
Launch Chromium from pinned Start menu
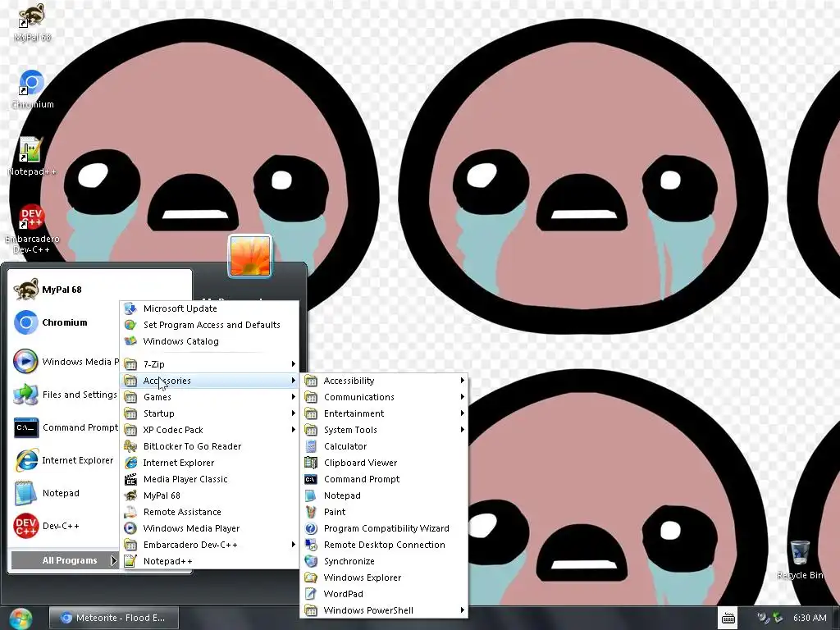click(x=63, y=322)
